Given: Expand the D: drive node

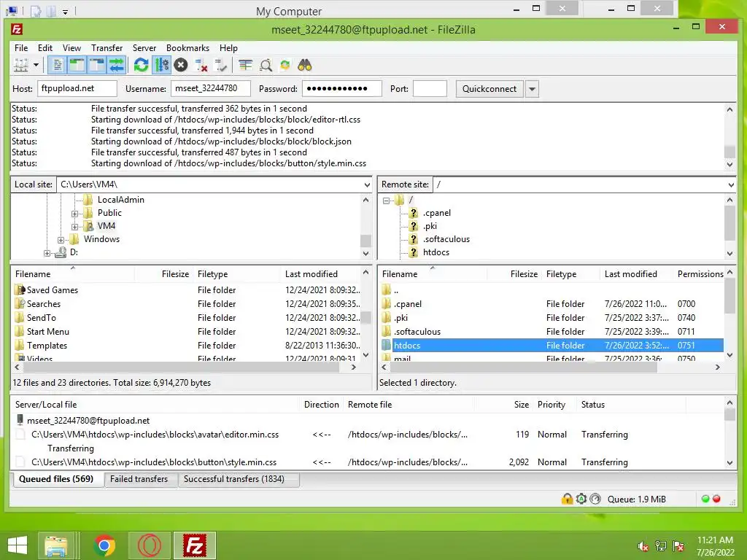Looking at the screenshot, I should (47, 253).
